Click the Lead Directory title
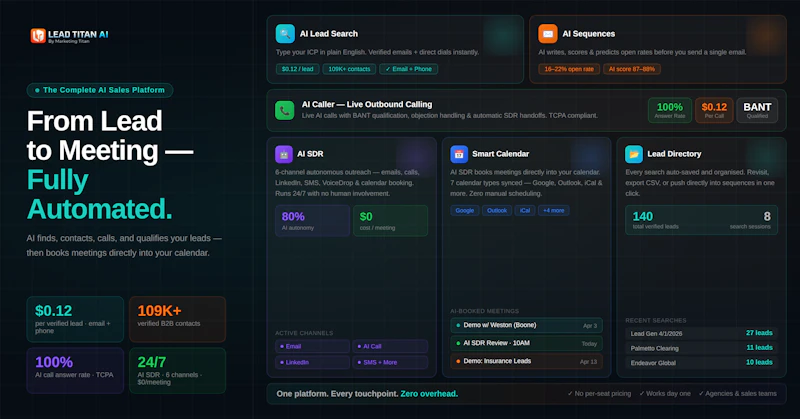Screen dimensions: 800x419 coord(674,154)
